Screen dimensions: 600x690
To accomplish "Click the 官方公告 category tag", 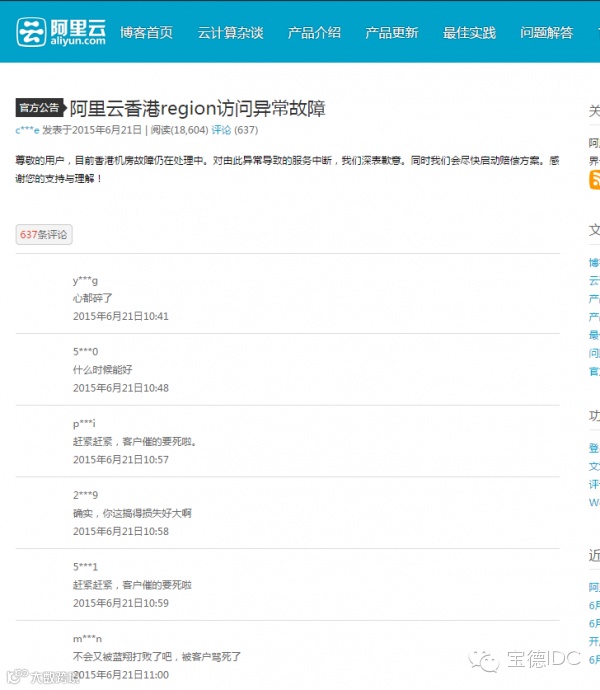I will [40, 108].
